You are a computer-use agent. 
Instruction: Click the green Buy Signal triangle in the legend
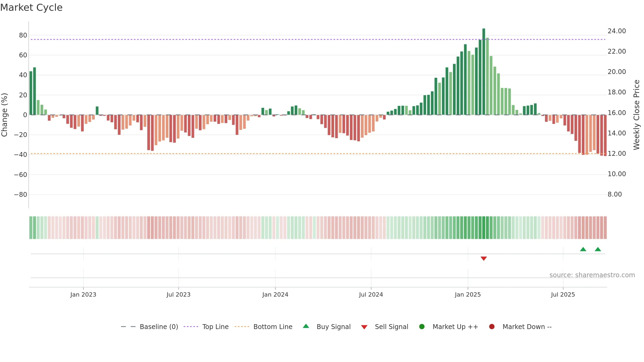click(x=306, y=326)
